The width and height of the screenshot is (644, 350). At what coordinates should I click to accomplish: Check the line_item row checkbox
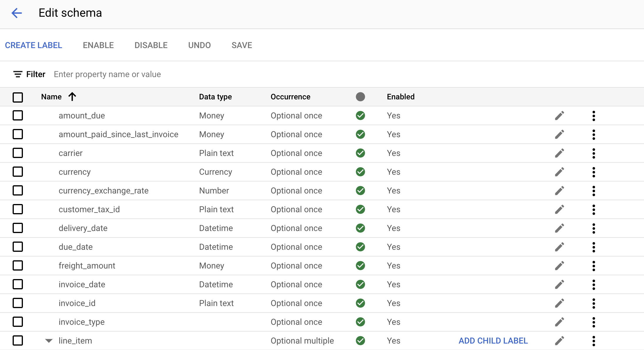(x=18, y=341)
